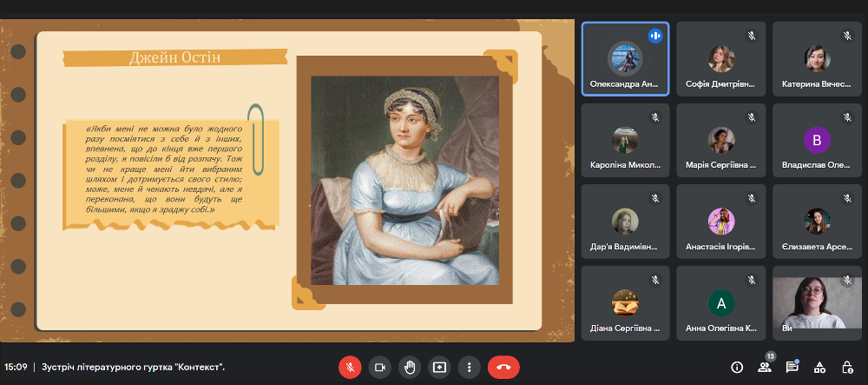Click the muted mic icon on Владислав's tile
868x385 pixels.
pyautogui.click(x=847, y=117)
